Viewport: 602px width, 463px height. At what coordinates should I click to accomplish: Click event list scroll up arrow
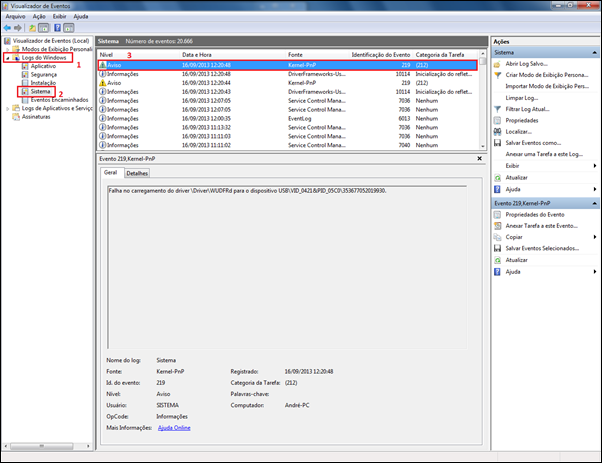(x=483, y=54)
